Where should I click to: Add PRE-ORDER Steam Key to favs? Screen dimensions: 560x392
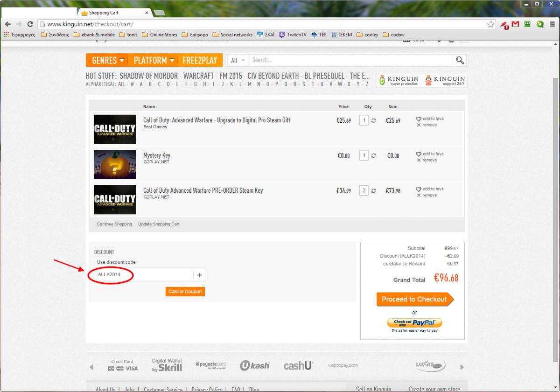(430, 189)
